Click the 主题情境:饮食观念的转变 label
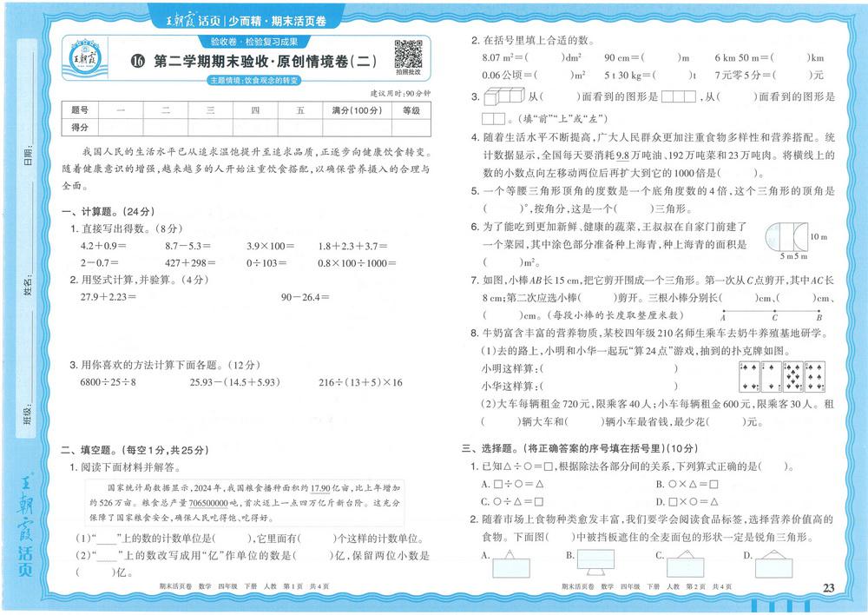The width and height of the screenshot is (868, 615). click(x=254, y=80)
